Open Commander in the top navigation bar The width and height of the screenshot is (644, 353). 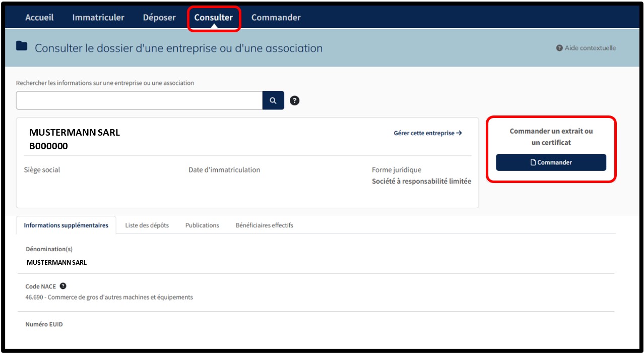(276, 18)
